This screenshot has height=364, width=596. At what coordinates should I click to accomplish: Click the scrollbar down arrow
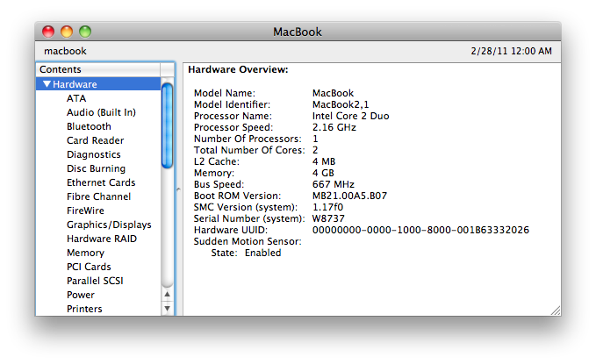click(x=168, y=309)
